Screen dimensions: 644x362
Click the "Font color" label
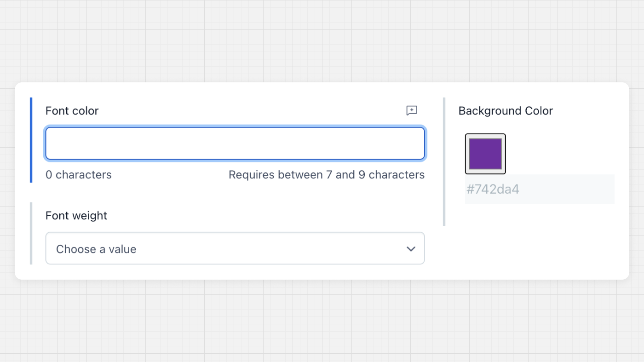pyautogui.click(x=72, y=111)
